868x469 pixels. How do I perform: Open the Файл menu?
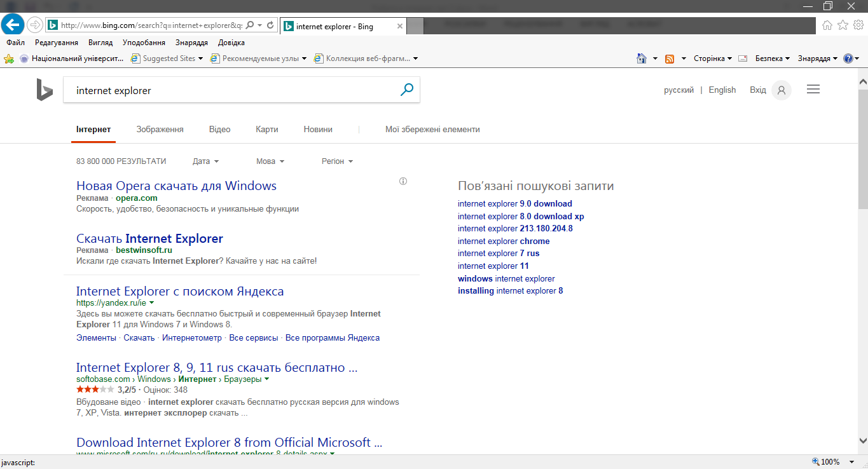[x=16, y=43]
